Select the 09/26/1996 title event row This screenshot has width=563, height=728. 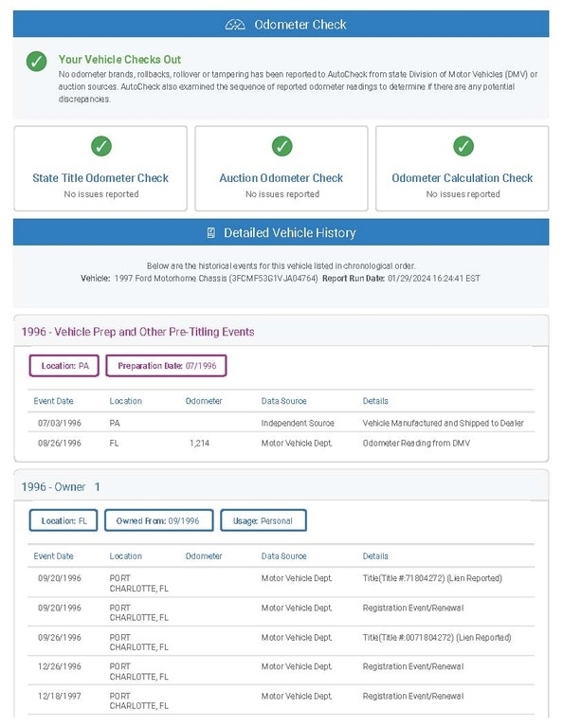(281, 642)
